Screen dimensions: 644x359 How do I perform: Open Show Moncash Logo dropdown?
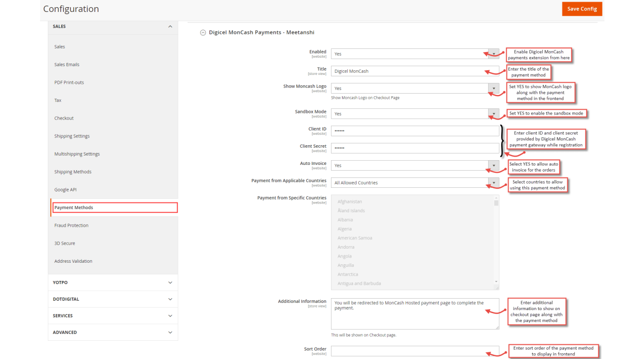(x=415, y=88)
